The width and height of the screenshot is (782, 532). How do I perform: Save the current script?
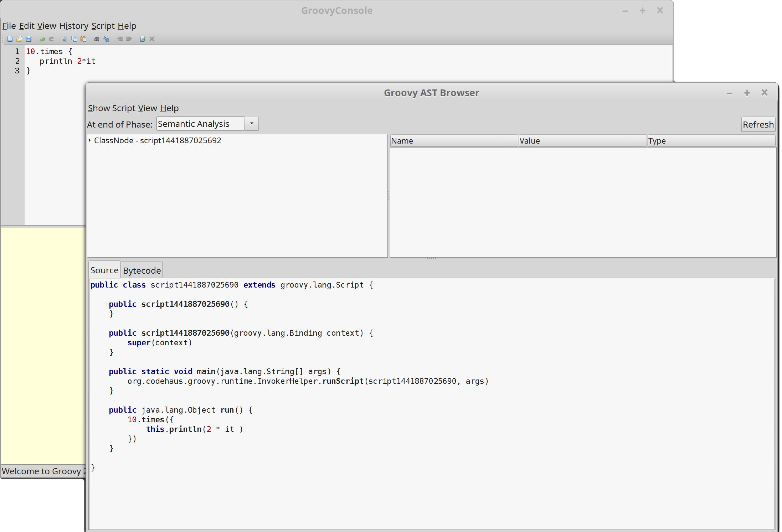(x=29, y=39)
